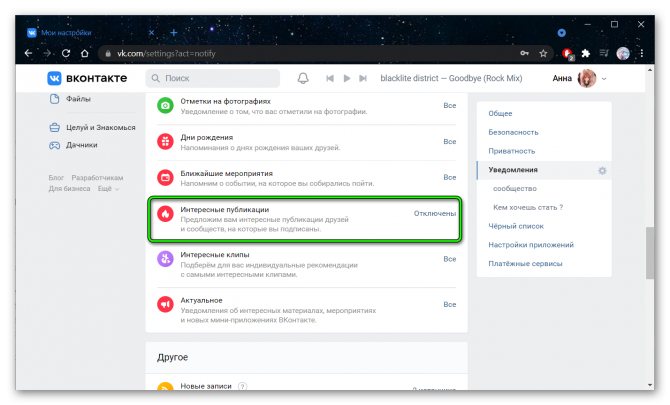Click the Для бизнеса link

tap(69, 188)
